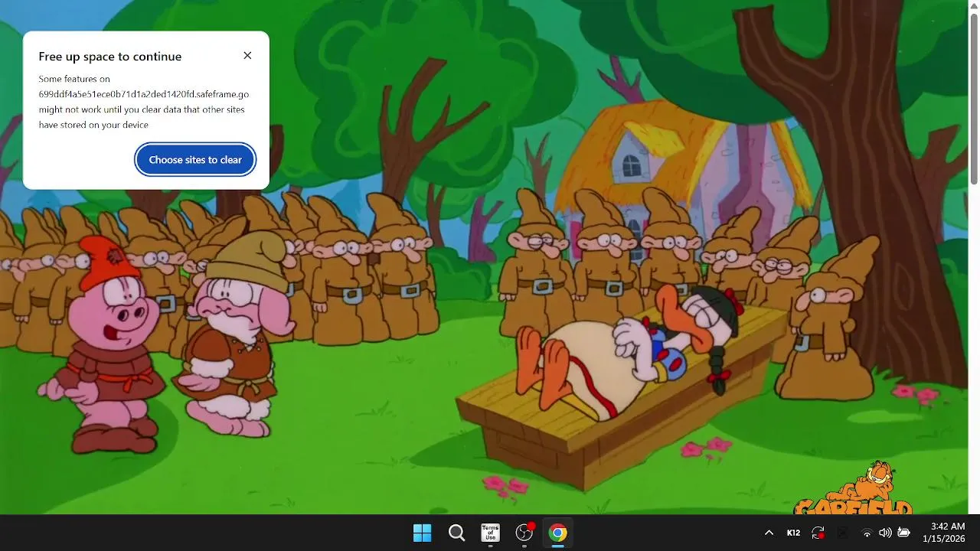Click the safeframe domain text in popup

144,94
